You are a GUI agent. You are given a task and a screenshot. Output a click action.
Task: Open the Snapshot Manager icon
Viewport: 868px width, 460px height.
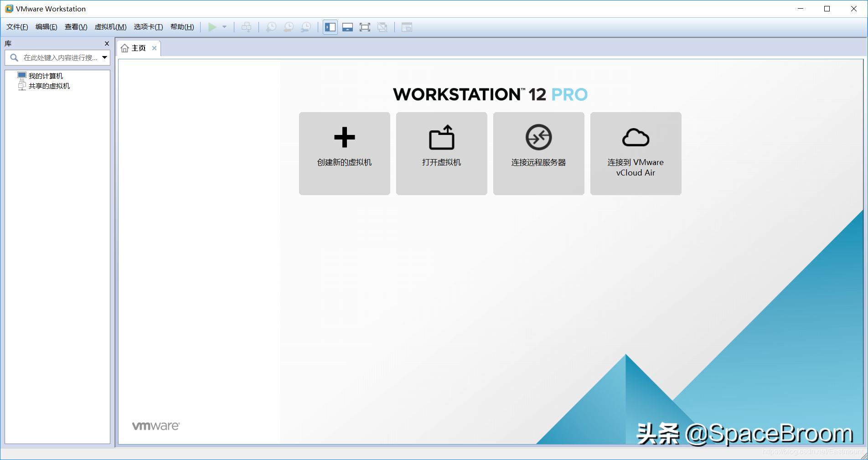coord(305,27)
